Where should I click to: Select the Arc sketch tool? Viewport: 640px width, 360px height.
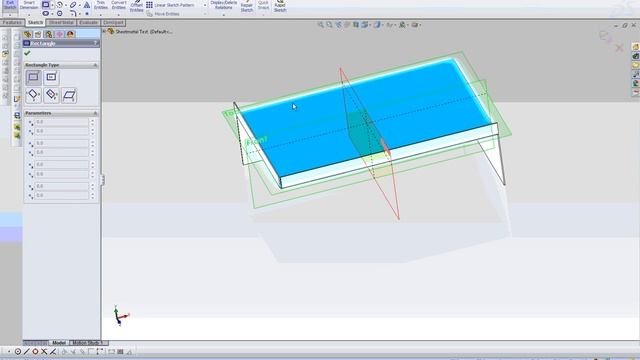59,4
